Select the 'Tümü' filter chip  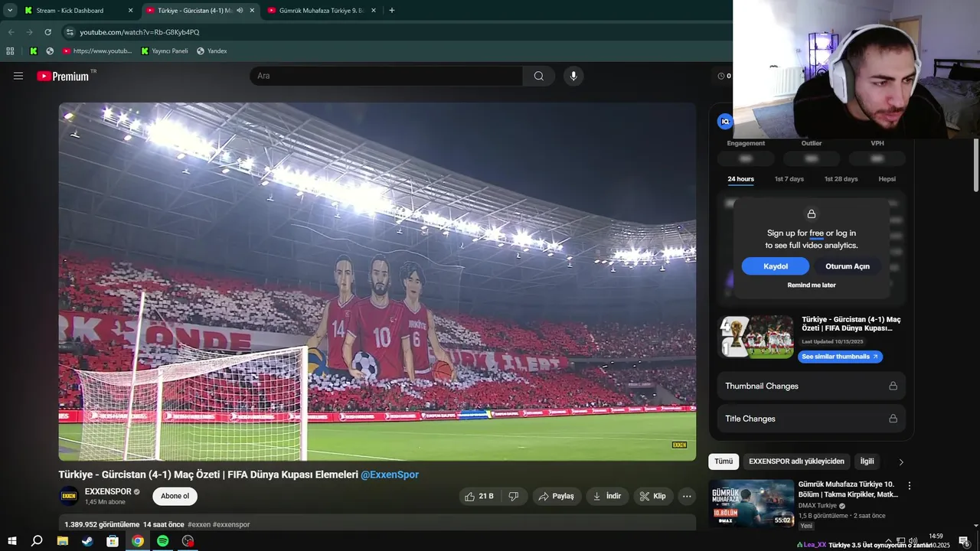coord(724,461)
